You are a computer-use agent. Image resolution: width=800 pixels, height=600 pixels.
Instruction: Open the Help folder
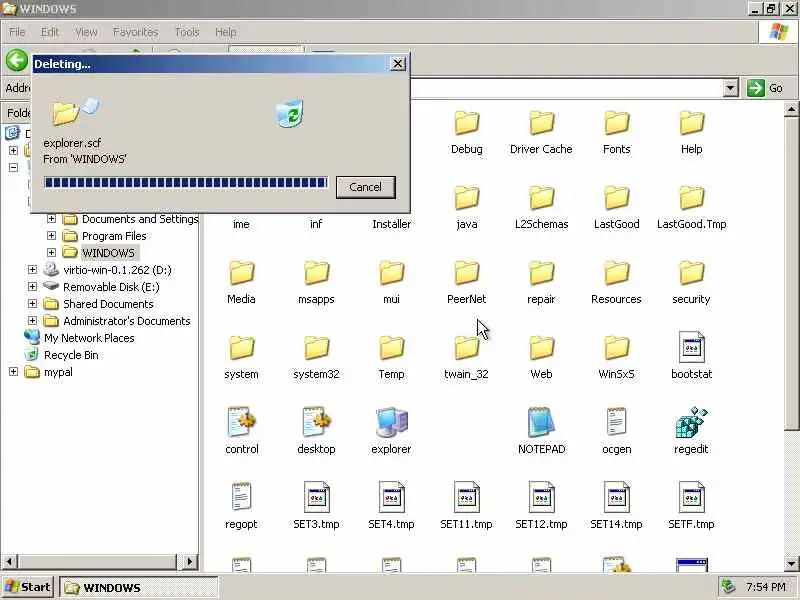(691, 133)
